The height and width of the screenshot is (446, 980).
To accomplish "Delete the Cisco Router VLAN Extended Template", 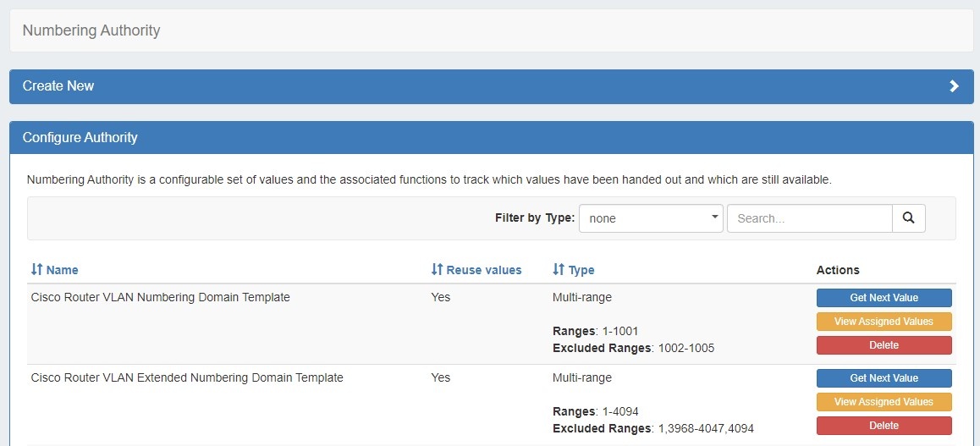I will tap(884, 426).
